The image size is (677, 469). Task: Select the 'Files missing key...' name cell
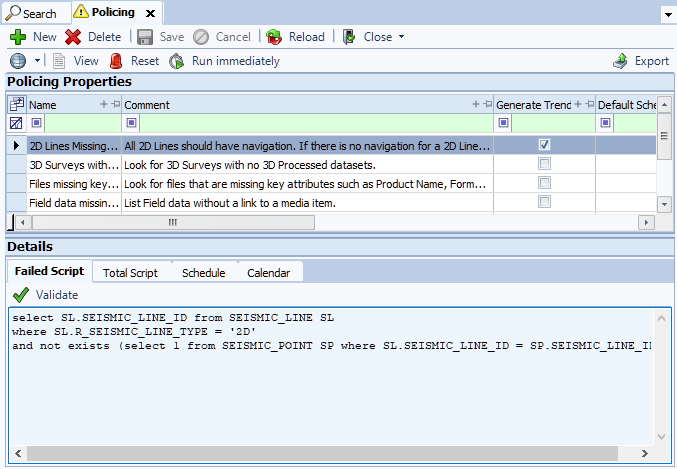[x=74, y=184]
